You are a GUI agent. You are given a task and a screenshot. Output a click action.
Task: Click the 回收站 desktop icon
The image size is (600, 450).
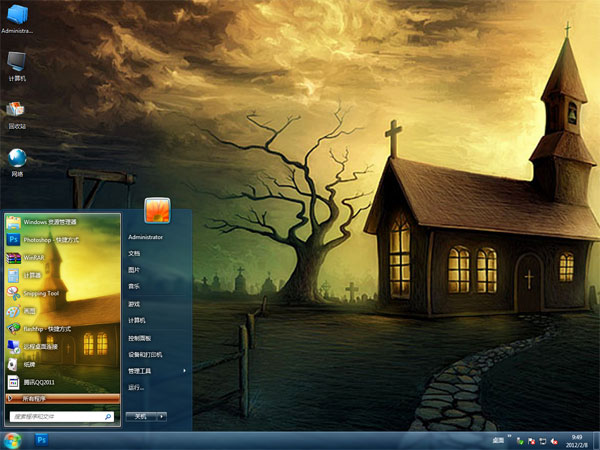click(17, 112)
